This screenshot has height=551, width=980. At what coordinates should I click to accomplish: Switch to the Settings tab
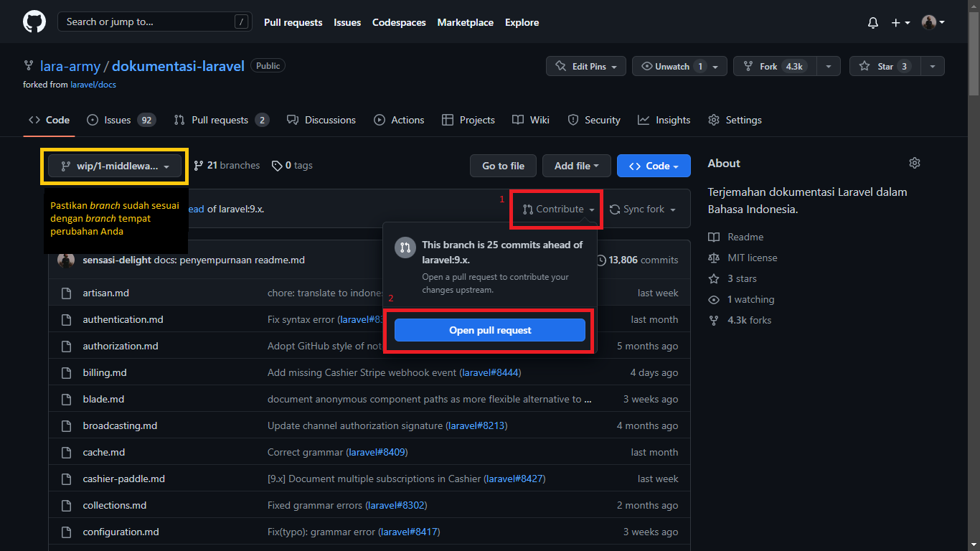(x=735, y=120)
